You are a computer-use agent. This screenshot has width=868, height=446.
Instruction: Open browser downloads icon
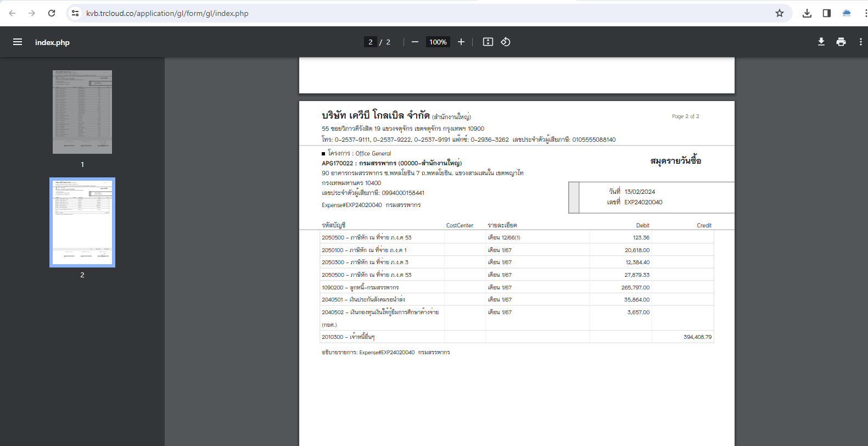point(807,13)
